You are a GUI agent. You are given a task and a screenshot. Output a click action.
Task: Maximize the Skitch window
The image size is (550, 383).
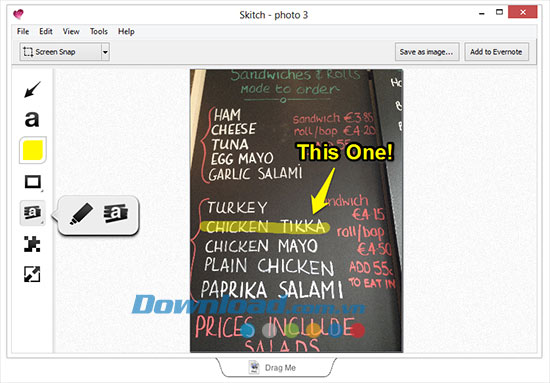click(499, 13)
